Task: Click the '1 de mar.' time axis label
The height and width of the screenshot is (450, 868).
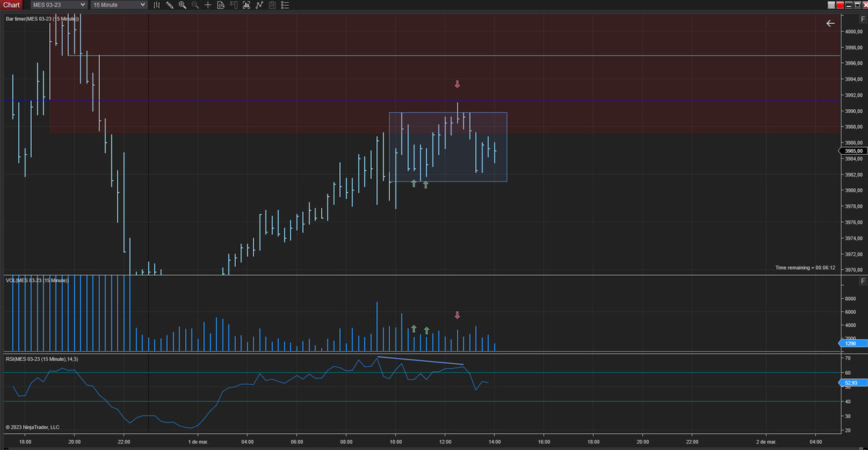Action: tap(198, 441)
